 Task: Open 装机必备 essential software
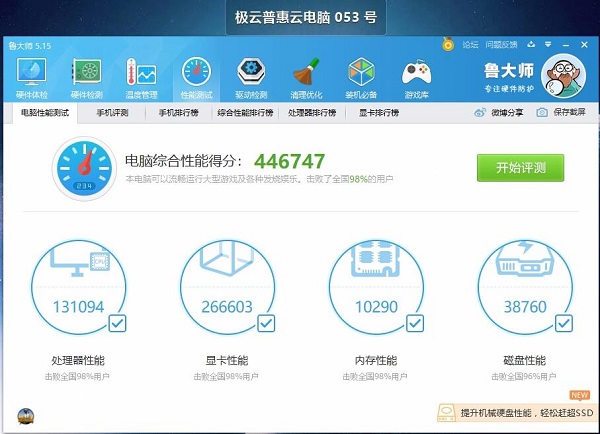click(x=361, y=78)
